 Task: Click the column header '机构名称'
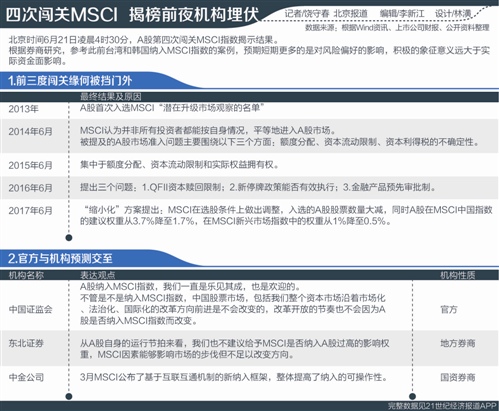coord(26,275)
